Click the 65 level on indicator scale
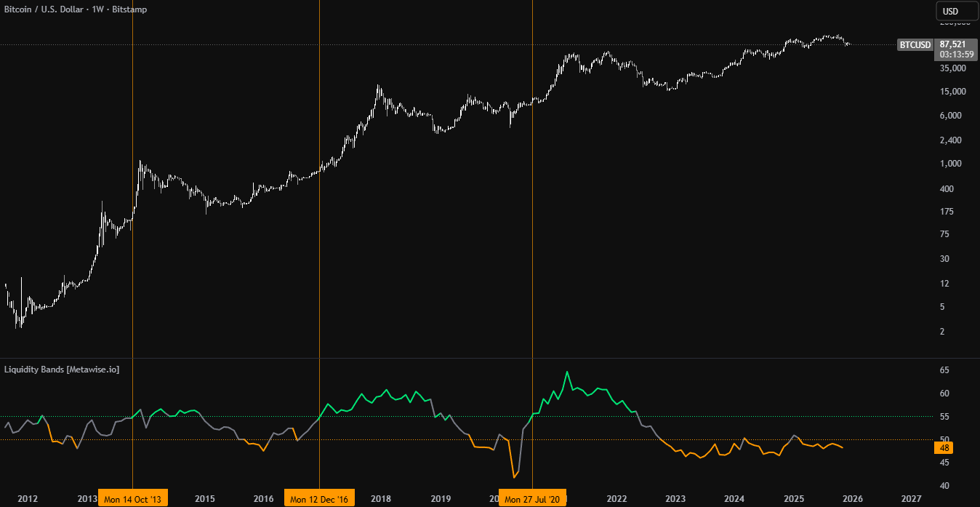 (944, 370)
